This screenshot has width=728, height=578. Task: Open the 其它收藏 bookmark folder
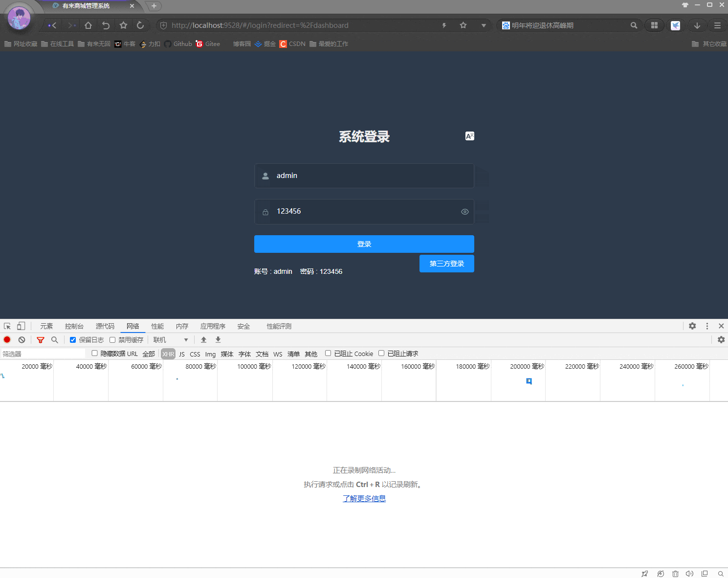point(709,44)
